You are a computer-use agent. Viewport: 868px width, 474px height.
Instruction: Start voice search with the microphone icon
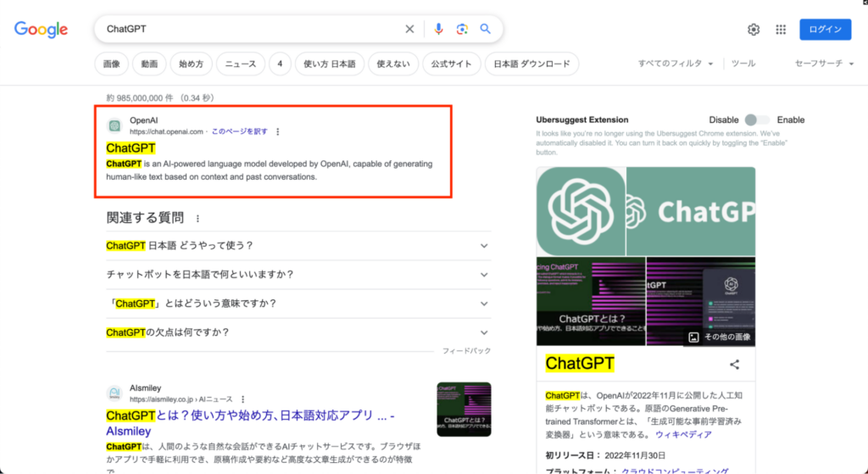click(438, 29)
